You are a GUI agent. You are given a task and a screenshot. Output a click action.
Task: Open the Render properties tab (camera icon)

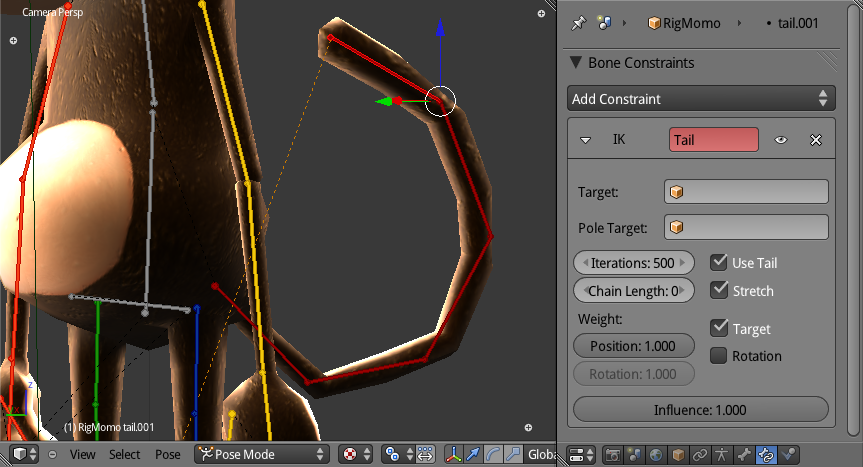coord(612,454)
